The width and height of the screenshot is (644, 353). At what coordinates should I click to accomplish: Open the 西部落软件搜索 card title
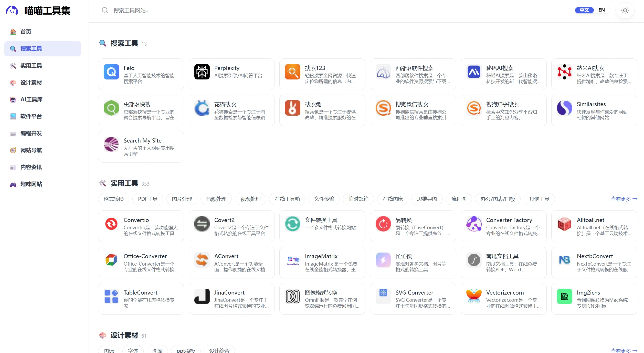tap(414, 68)
